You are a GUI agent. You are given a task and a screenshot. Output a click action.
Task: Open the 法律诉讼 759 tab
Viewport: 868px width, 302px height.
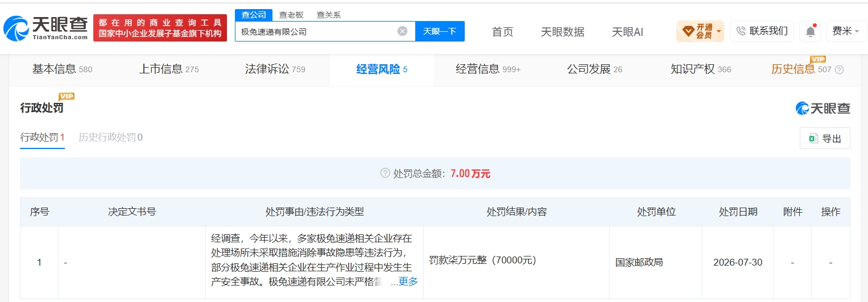(x=275, y=69)
